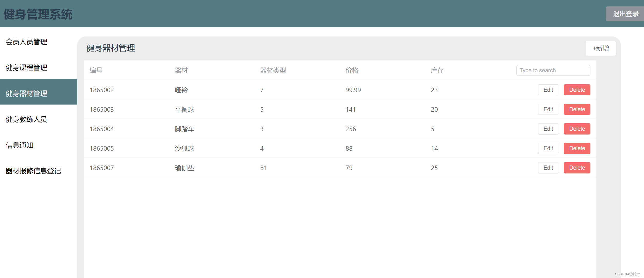Image resolution: width=644 pixels, height=278 pixels.
Task: Open 健身教练人员 sidebar entry
Action: click(26, 119)
